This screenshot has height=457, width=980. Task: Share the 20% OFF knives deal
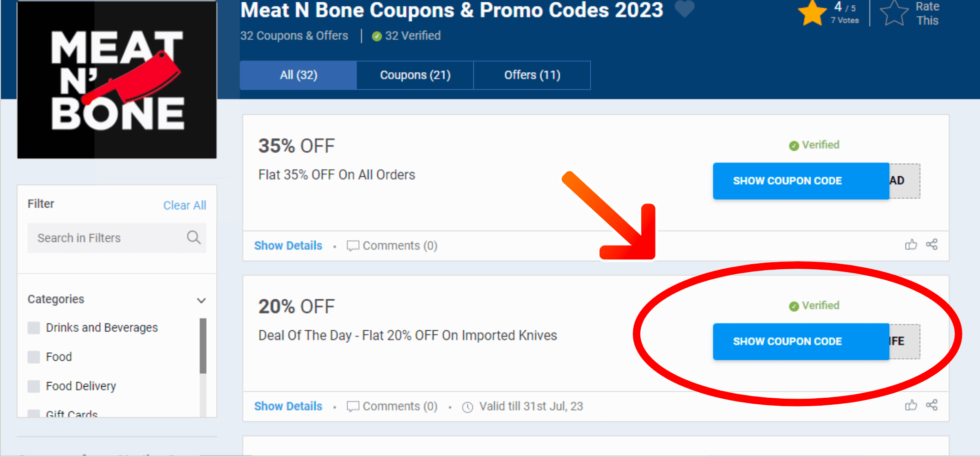932,406
